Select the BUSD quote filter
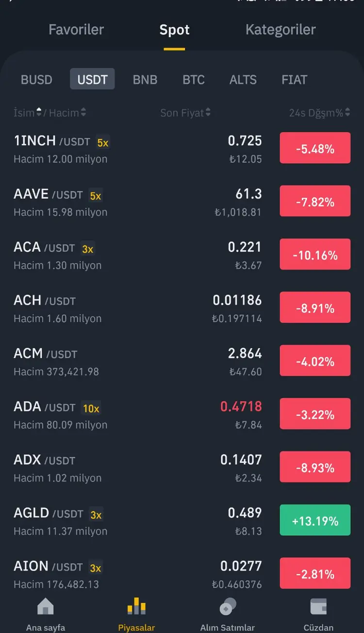364x633 pixels. (36, 80)
